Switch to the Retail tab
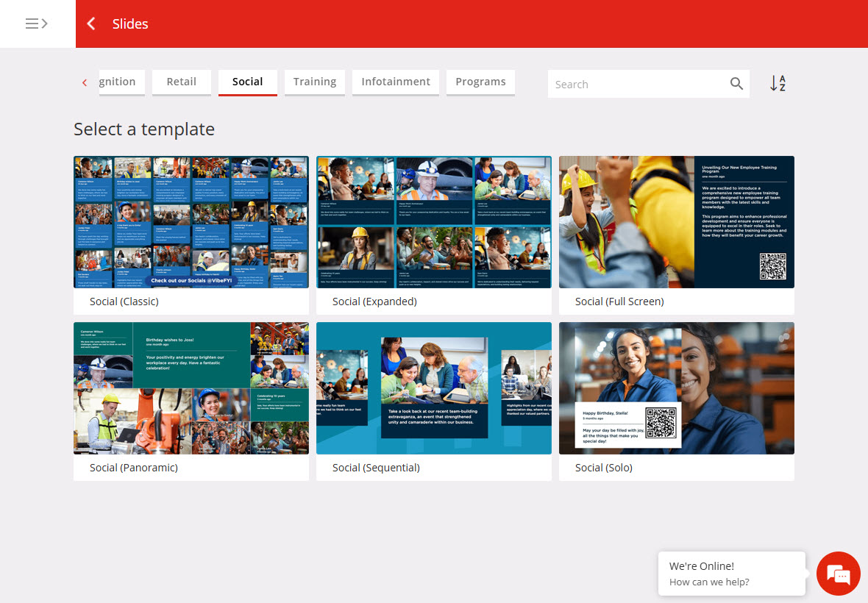Image resolution: width=868 pixels, height=603 pixels. click(181, 82)
